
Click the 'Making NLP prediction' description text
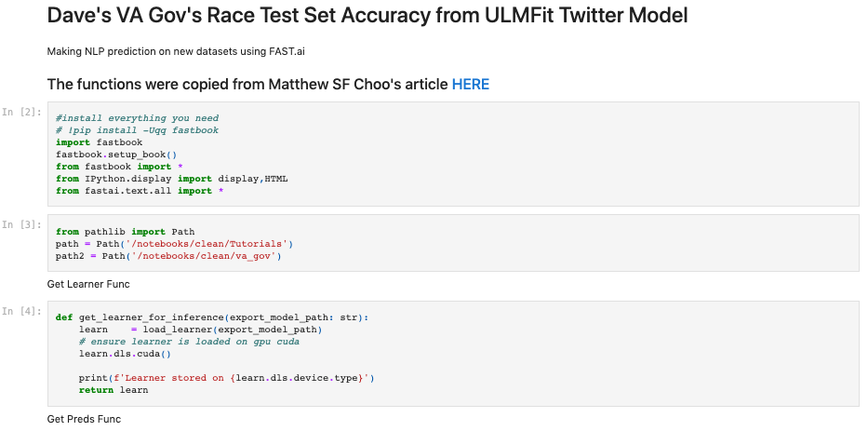176,51
